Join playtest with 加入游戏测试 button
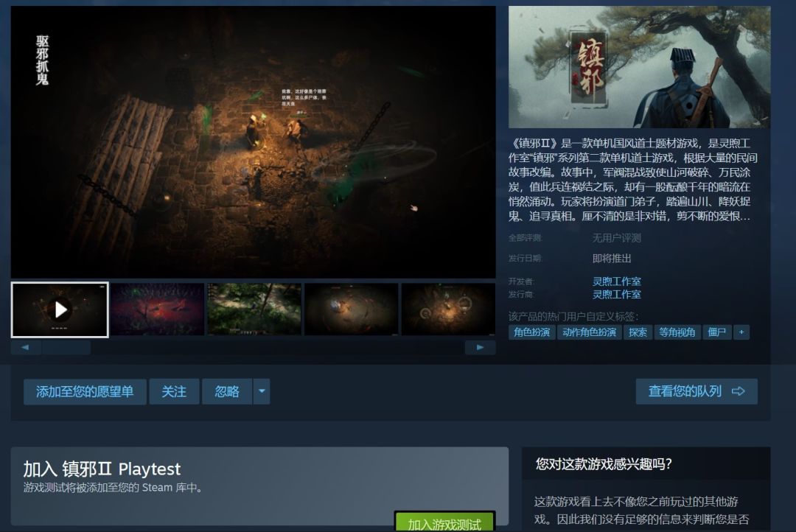This screenshot has width=796, height=532. pos(444,522)
